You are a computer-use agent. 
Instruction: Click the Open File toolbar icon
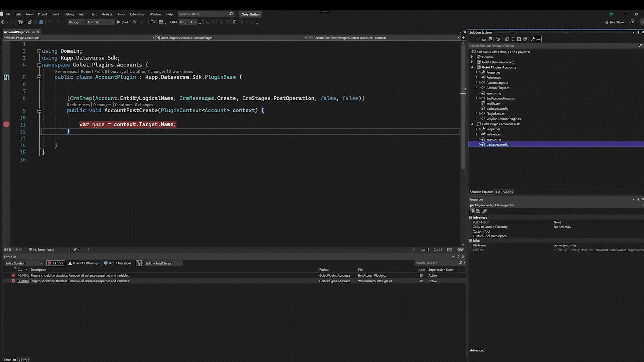[30, 22]
